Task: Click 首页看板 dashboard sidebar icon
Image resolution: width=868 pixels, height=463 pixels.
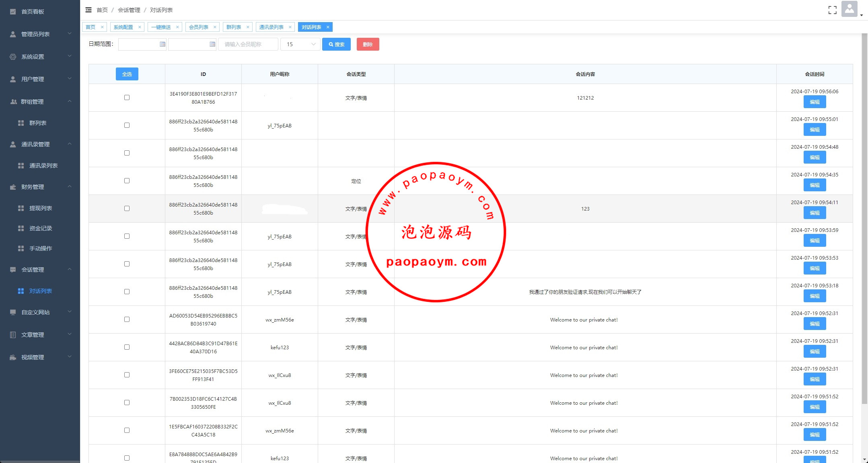Action: (x=13, y=12)
